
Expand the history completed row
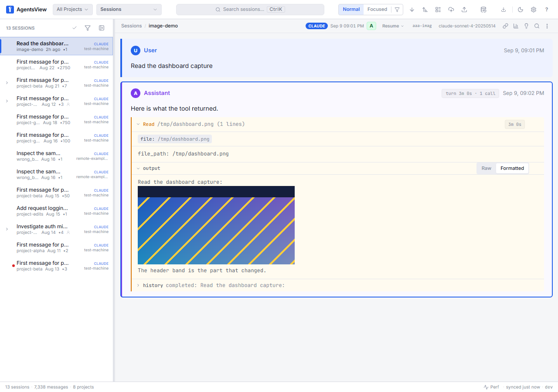click(338, 285)
